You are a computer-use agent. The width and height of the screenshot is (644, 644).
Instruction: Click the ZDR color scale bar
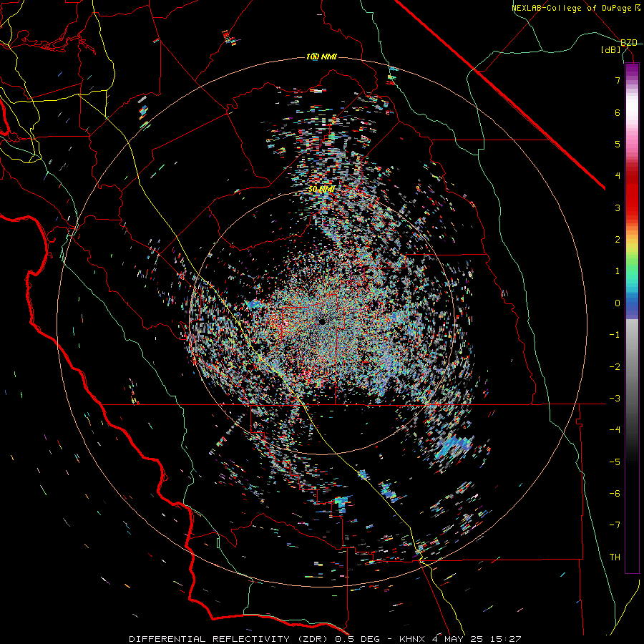point(632,318)
